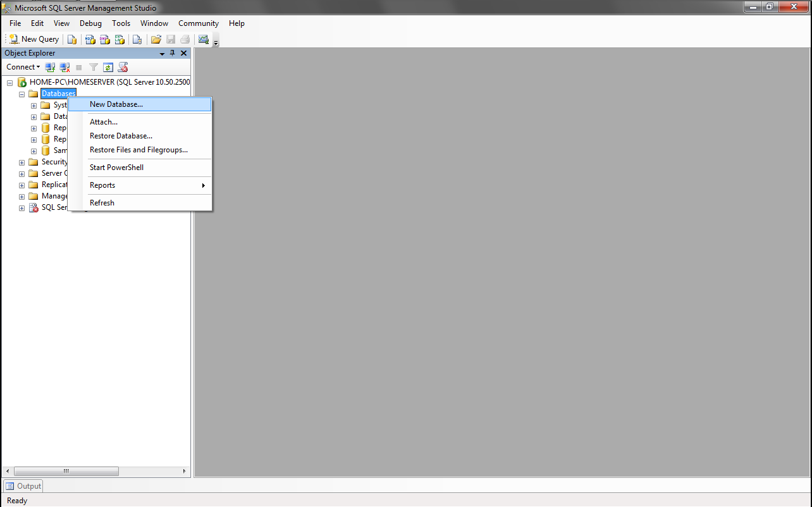
Task: Choose Attach... from context menu
Action: 140,122
